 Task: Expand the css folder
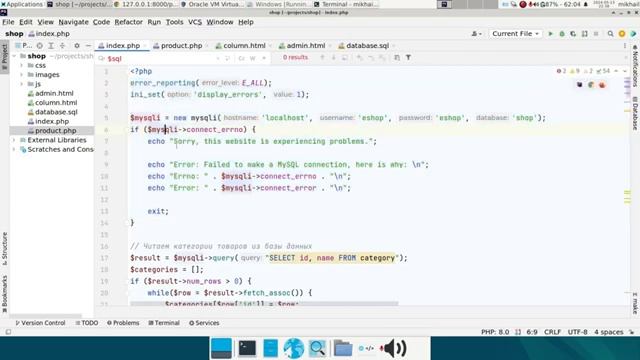(22, 65)
